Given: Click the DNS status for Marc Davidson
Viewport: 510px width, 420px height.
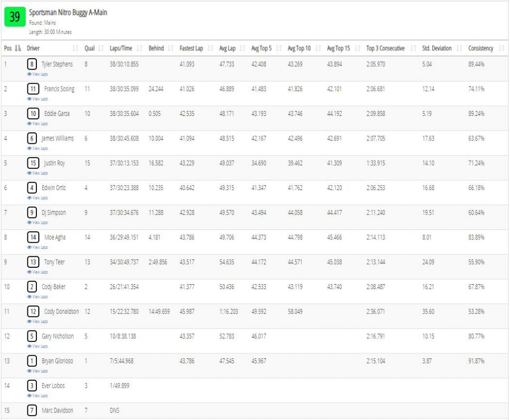Looking at the screenshot, I should [x=115, y=410].
